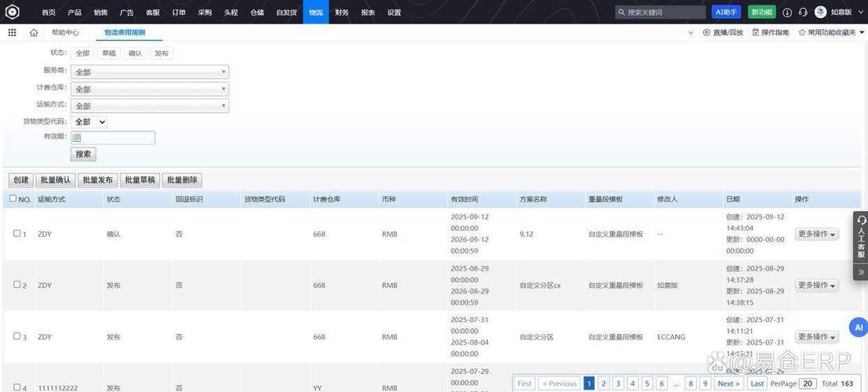Go to Last page
Viewport: 868px width, 392px height.
757,383
